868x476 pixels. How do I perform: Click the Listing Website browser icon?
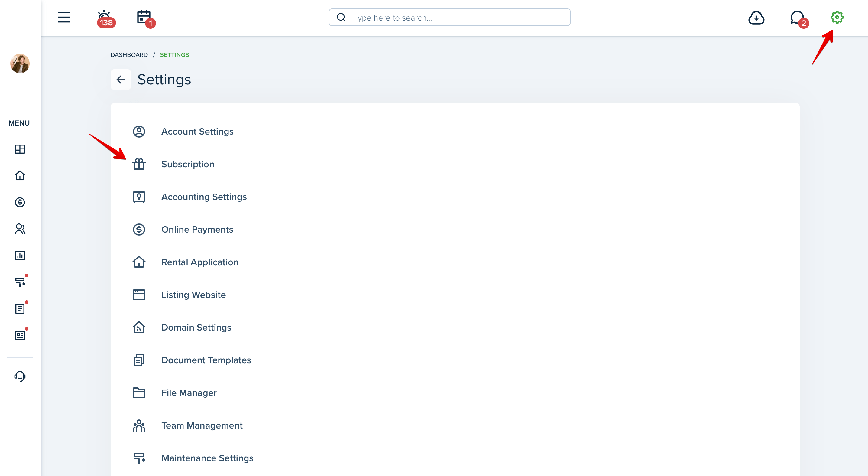pyautogui.click(x=139, y=295)
